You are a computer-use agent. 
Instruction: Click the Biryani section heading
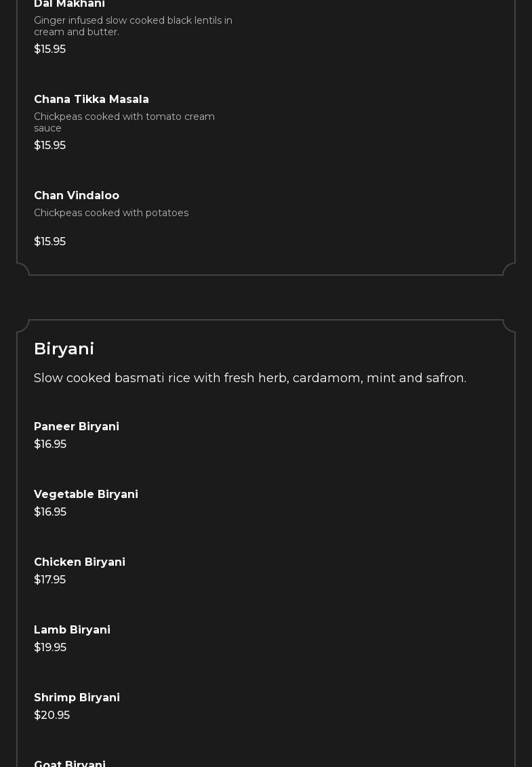pyautogui.click(x=64, y=349)
